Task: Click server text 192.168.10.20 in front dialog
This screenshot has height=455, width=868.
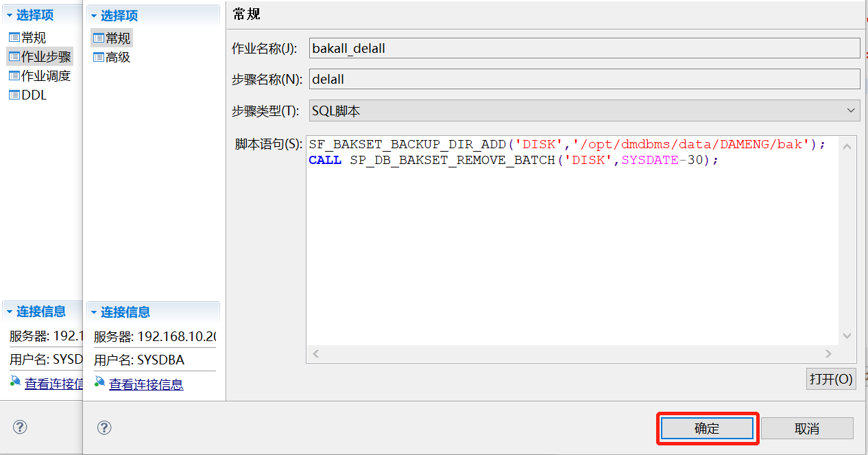Action: (177, 337)
